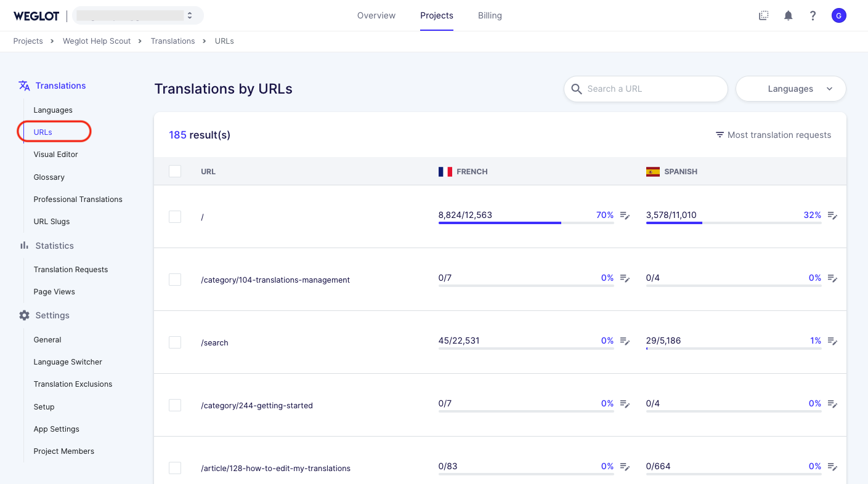Click the edit icon beside Spanish for /search
This screenshot has width=868, height=484.
click(x=832, y=342)
